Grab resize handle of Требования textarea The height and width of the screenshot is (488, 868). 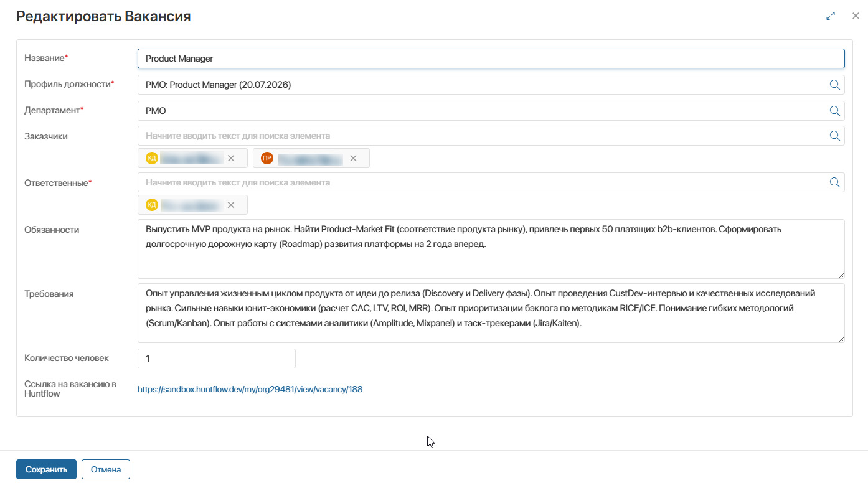tap(841, 339)
